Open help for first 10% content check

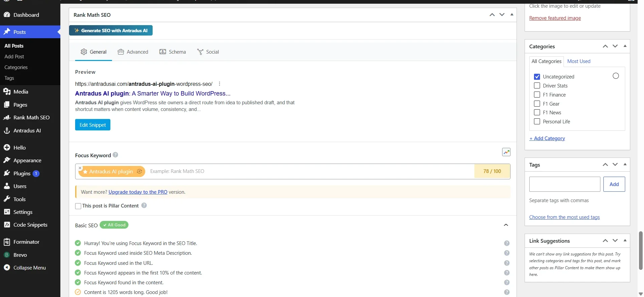coord(507,273)
